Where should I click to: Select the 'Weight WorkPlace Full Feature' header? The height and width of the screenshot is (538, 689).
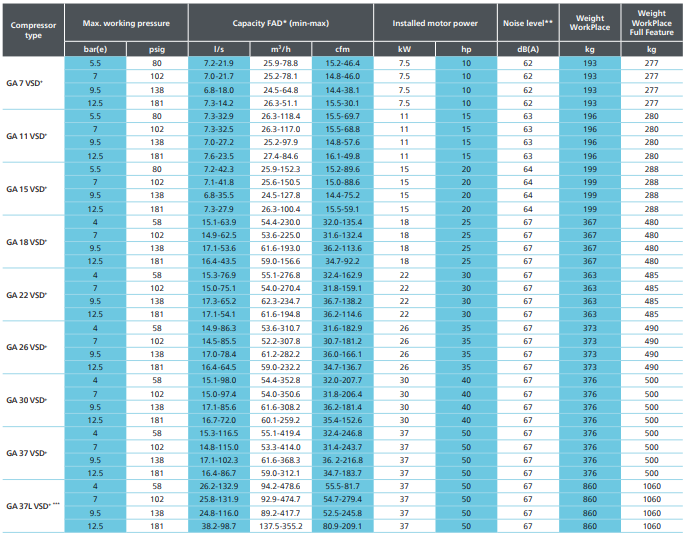[652, 23]
